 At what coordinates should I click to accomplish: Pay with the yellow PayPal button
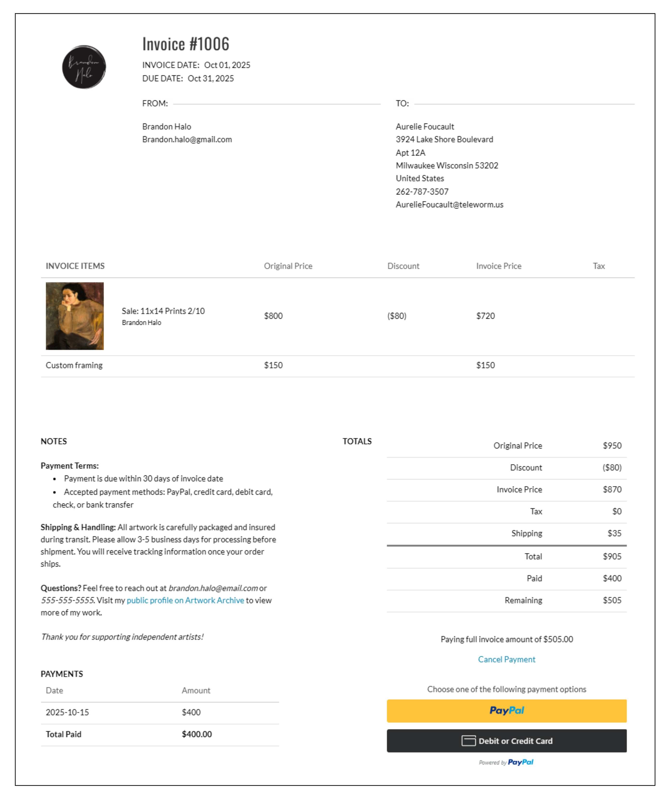(507, 711)
